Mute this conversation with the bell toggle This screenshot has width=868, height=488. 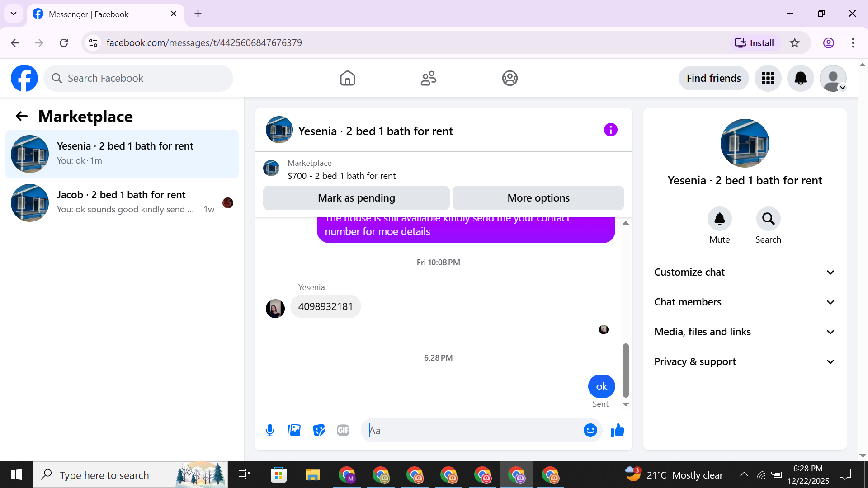point(719,219)
